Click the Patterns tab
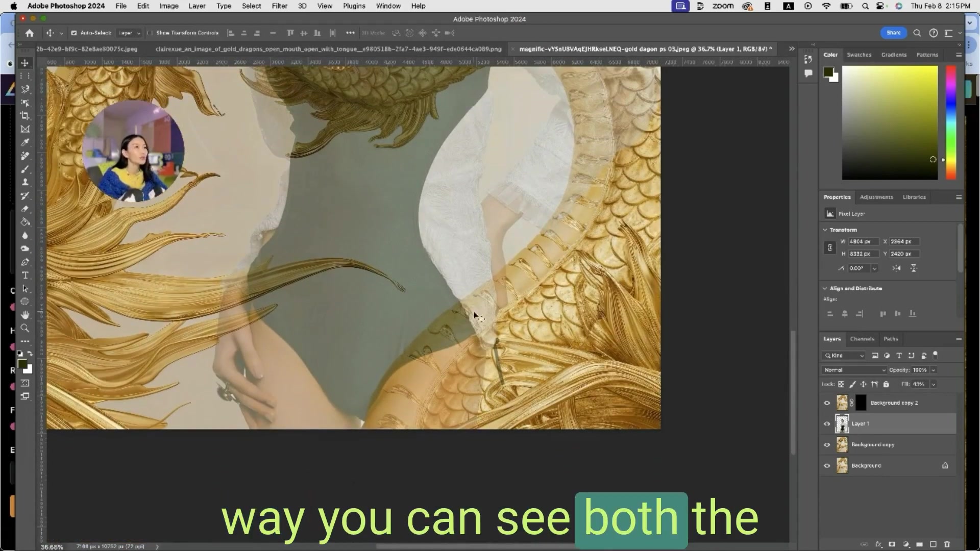980x551 pixels. (927, 55)
